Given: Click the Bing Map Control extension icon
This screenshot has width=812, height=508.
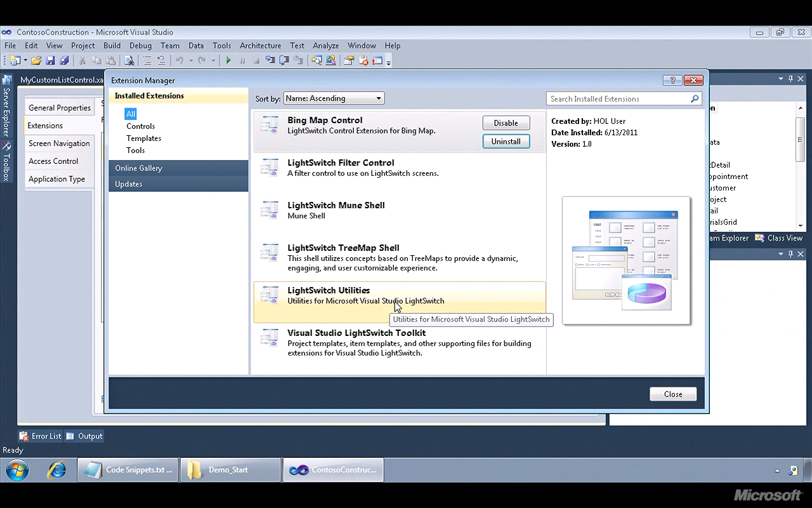Looking at the screenshot, I should (x=270, y=124).
